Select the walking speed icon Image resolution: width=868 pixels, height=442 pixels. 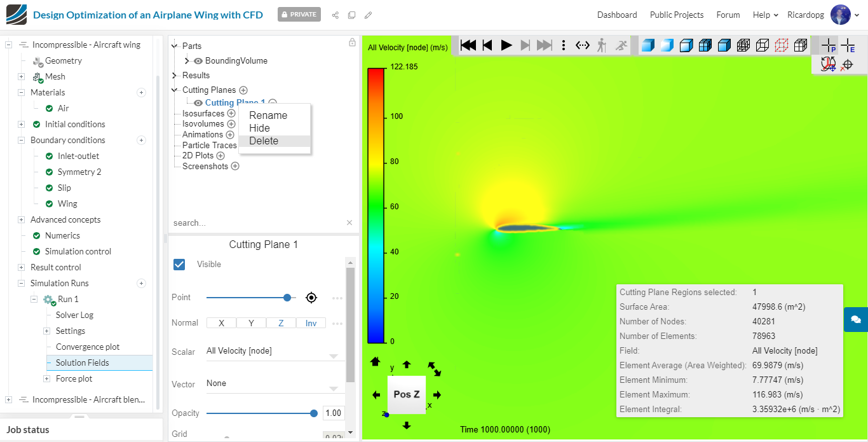pyautogui.click(x=602, y=45)
